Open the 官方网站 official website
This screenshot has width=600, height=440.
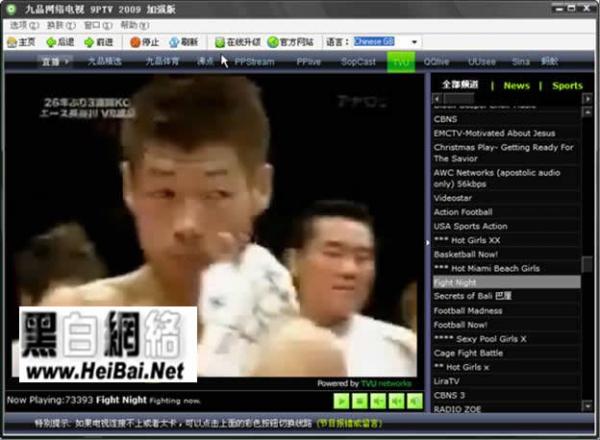(x=291, y=42)
